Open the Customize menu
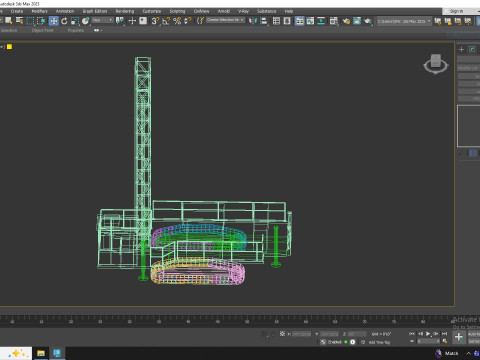Screen dimensions: 480x360 tap(152, 11)
